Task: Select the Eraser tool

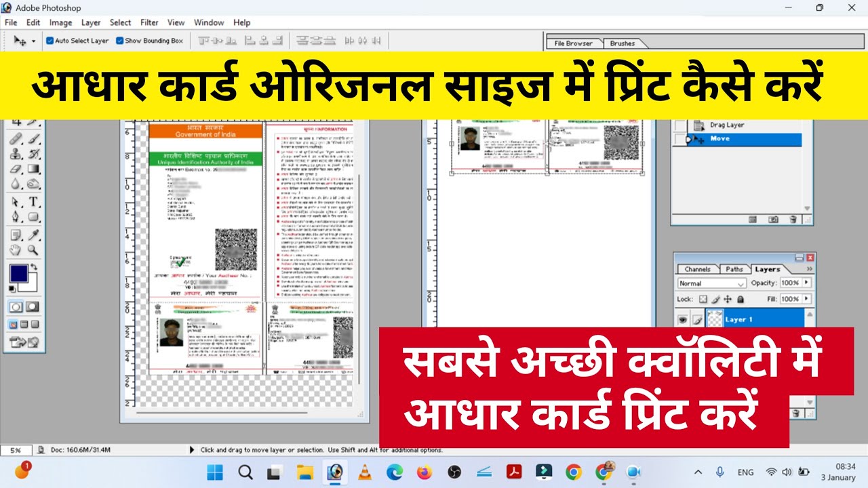Action: pyautogui.click(x=15, y=168)
